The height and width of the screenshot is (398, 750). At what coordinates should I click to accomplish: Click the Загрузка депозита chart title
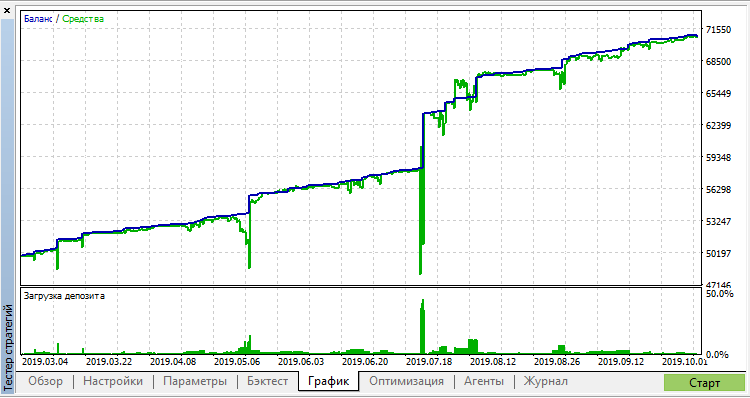point(64,296)
